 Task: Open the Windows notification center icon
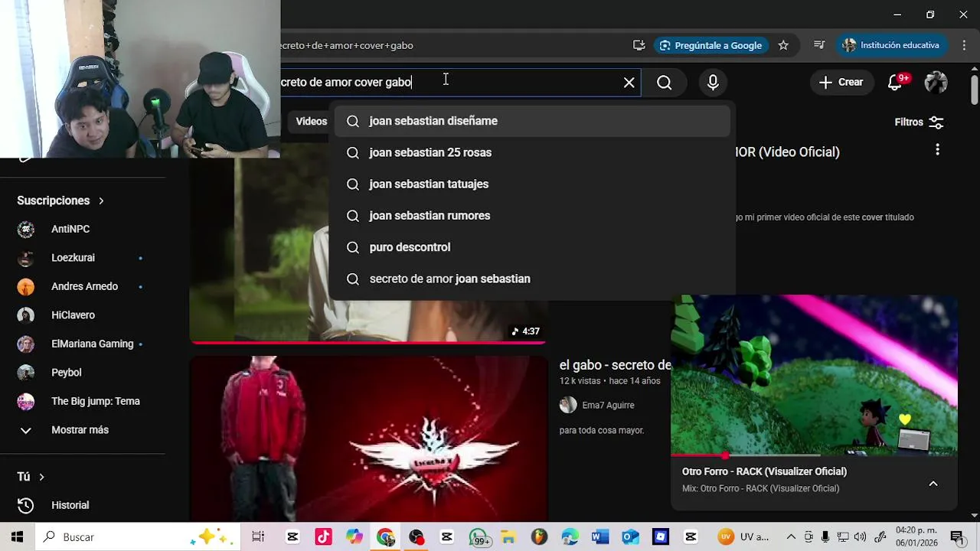956,537
